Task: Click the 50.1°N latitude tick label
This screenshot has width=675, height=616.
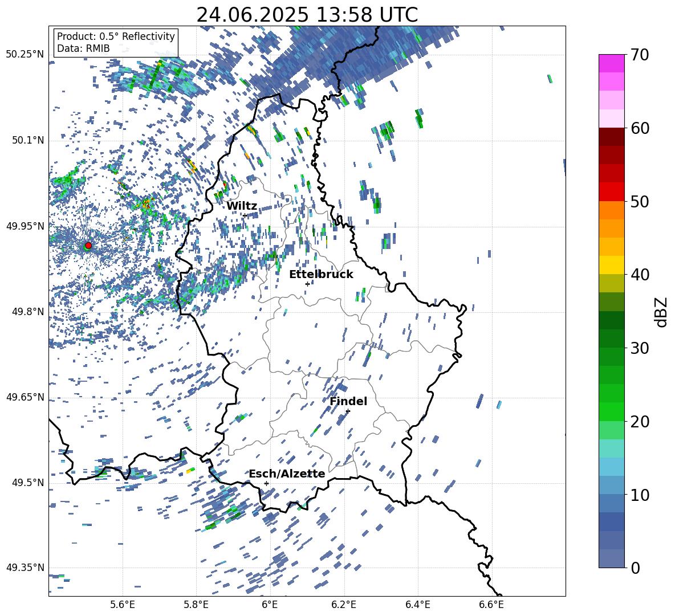Action: pos(28,141)
